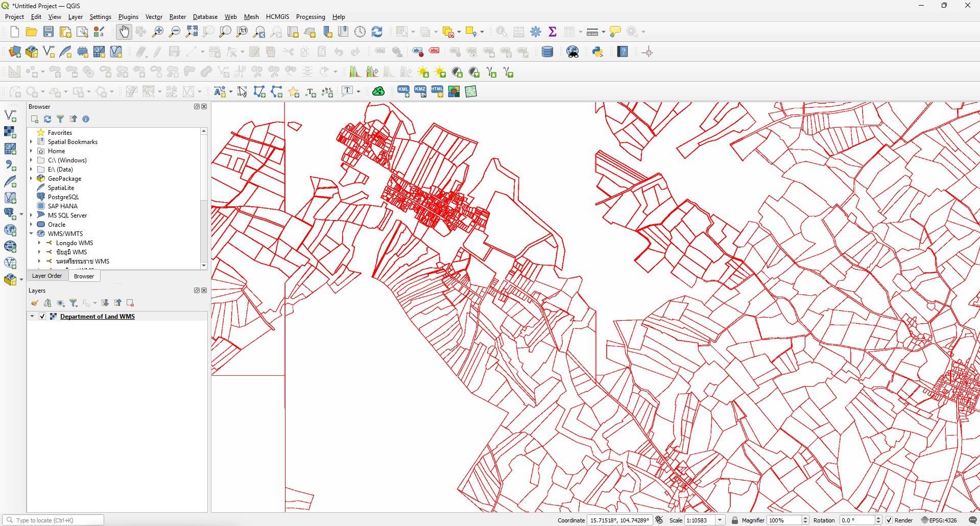Increase Magnifier value with up arrow
Viewport: 980px width, 526px height.
(x=805, y=518)
